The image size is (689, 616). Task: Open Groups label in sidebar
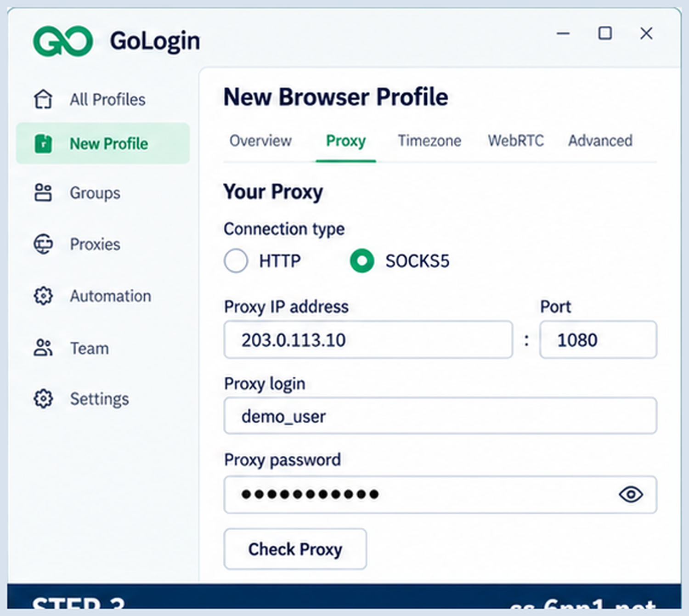pos(95,193)
